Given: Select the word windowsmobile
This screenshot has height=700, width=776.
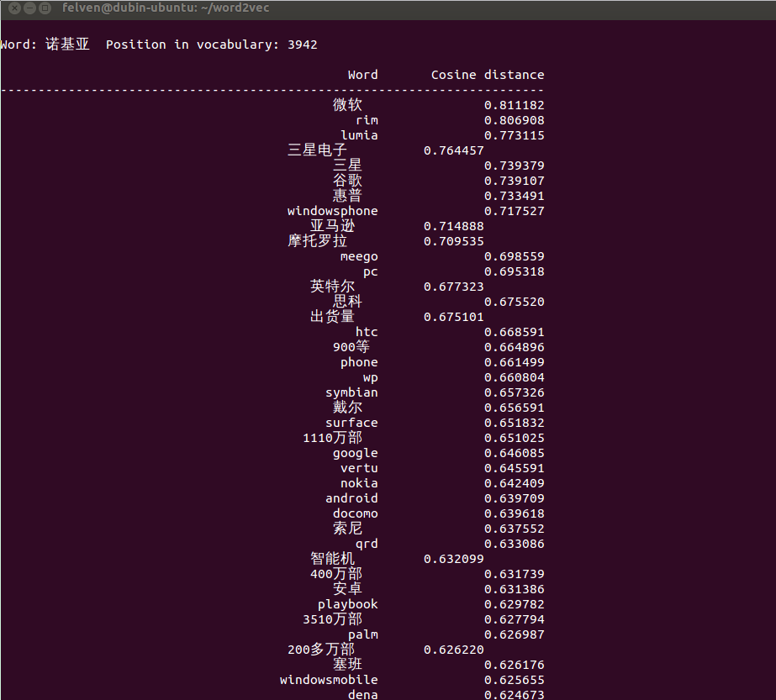Looking at the screenshot, I should 329,680.
